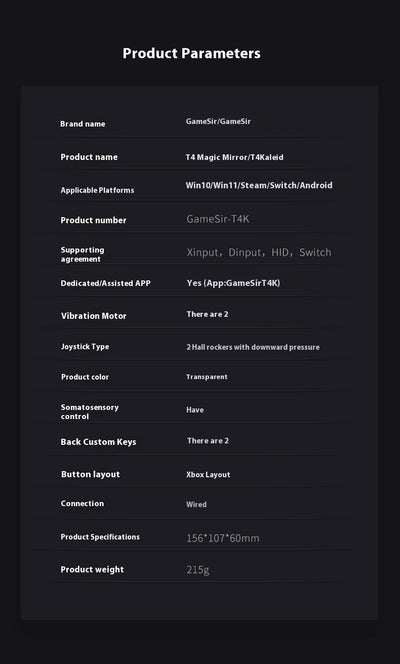Image resolution: width=400 pixels, height=664 pixels.
Task: Click the 215g product weight value
Action: click(198, 570)
